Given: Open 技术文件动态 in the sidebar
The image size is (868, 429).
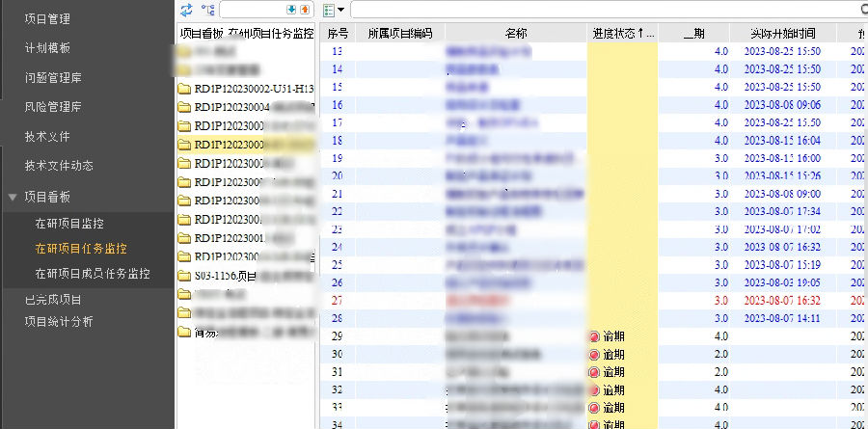Looking at the screenshot, I should (59, 166).
